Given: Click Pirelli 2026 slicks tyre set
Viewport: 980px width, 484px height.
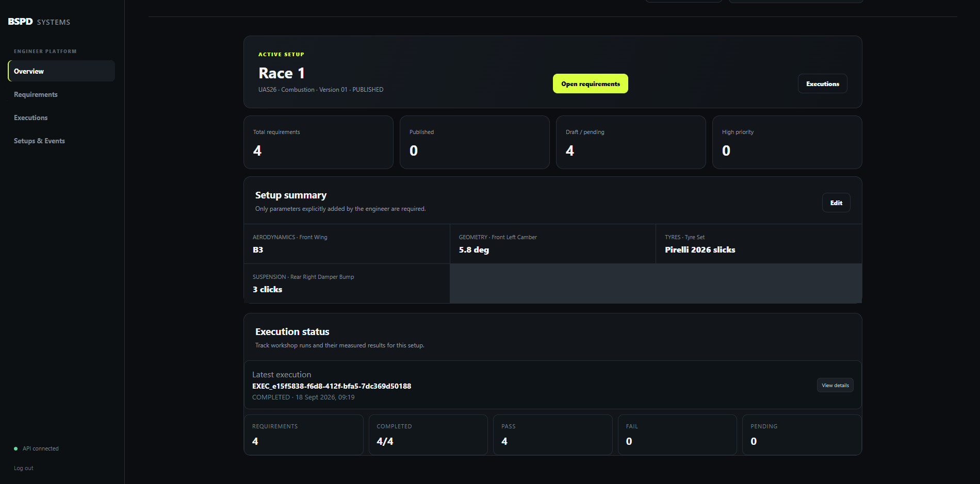Looking at the screenshot, I should tap(700, 249).
